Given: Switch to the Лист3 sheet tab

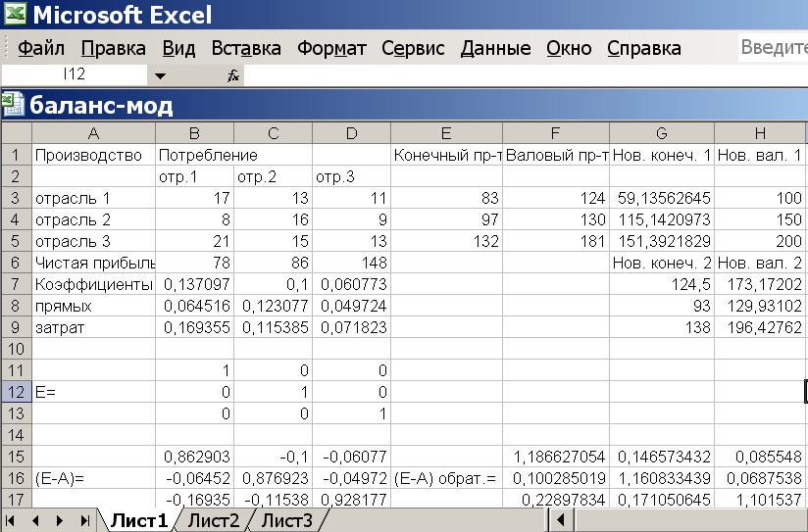Looking at the screenshot, I should coord(286,520).
